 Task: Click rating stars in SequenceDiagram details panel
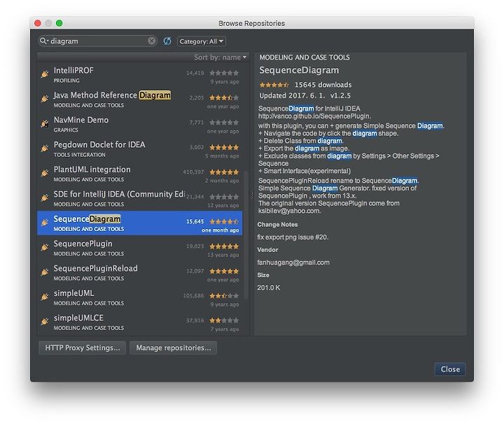[x=274, y=85]
